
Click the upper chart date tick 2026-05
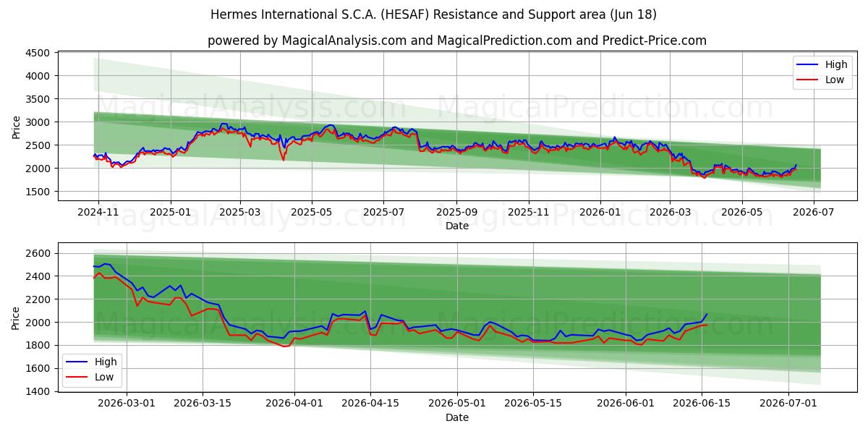click(x=741, y=213)
